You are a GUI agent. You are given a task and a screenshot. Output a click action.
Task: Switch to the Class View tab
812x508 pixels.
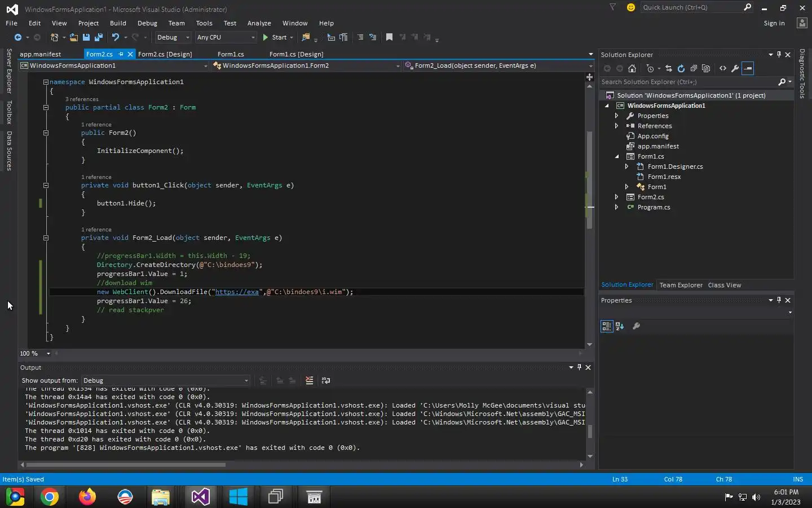[x=725, y=285]
